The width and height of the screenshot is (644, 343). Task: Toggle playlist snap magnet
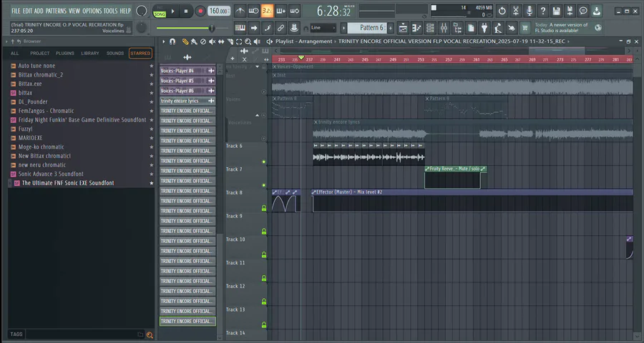(173, 41)
